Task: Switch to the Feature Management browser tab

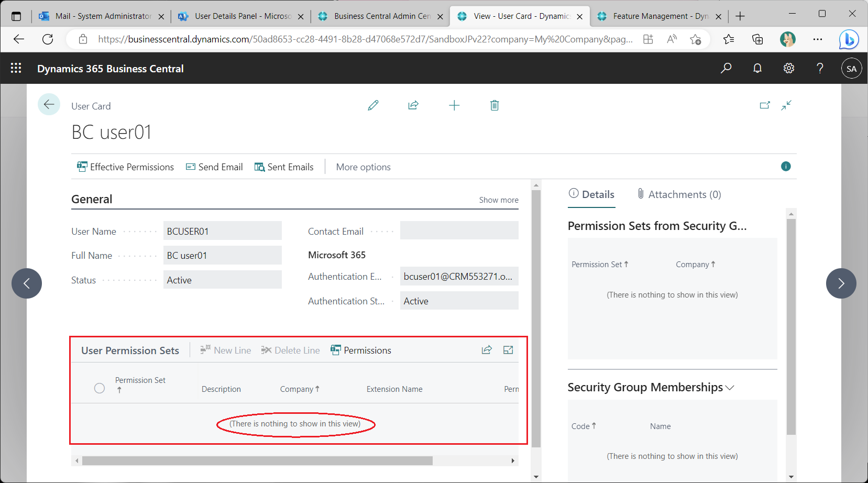Action: click(655, 16)
